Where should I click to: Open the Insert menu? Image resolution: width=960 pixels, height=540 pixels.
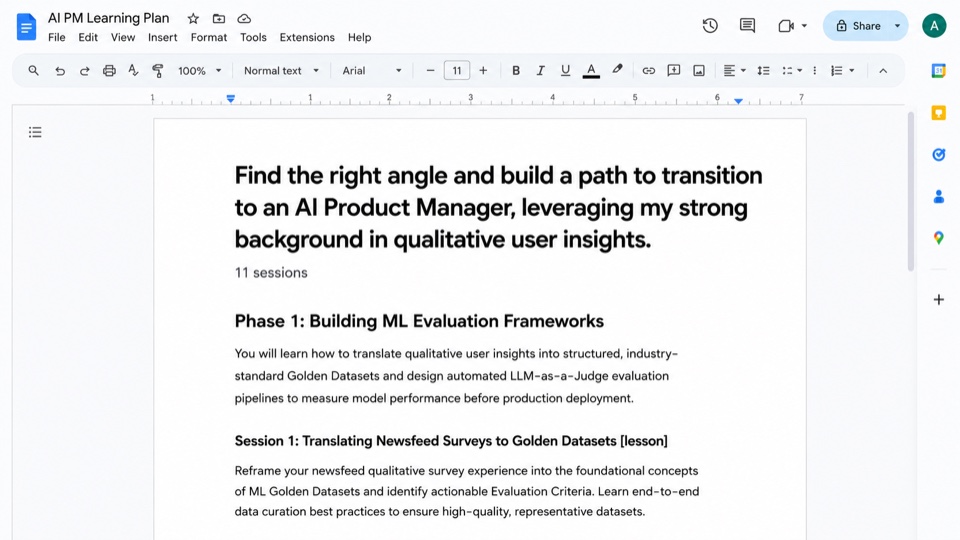pos(162,37)
